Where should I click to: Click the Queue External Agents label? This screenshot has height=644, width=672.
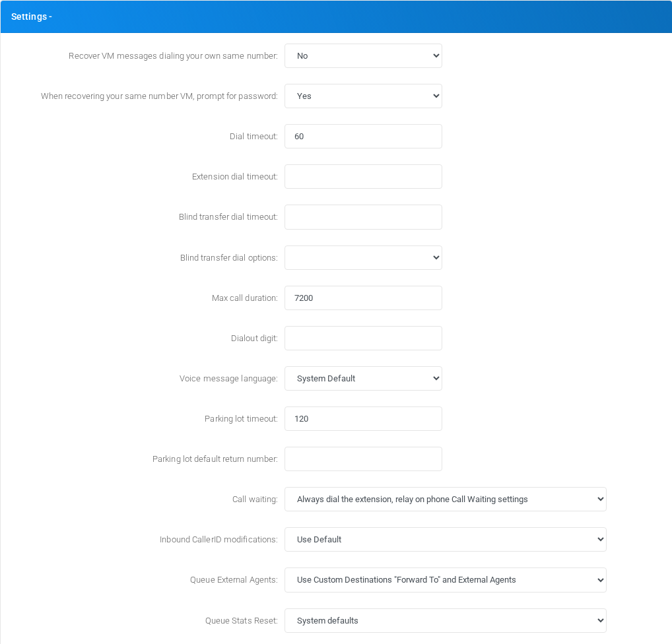pyautogui.click(x=234, y=580)
